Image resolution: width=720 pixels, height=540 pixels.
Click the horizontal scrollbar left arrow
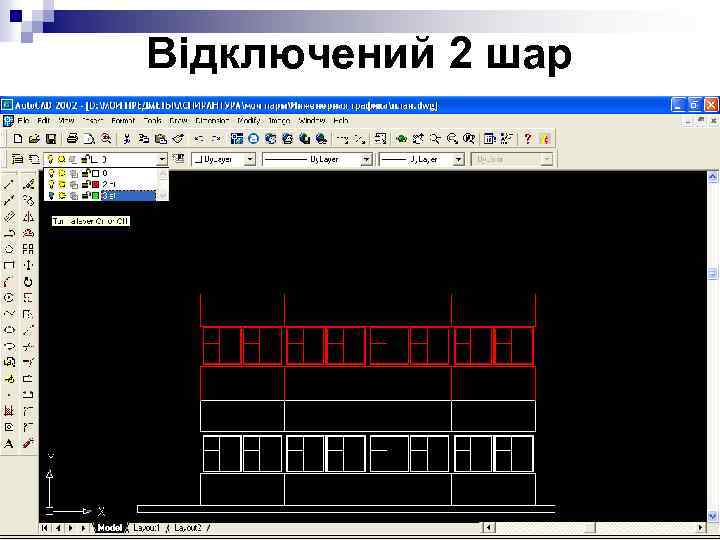tap(489, 528)
